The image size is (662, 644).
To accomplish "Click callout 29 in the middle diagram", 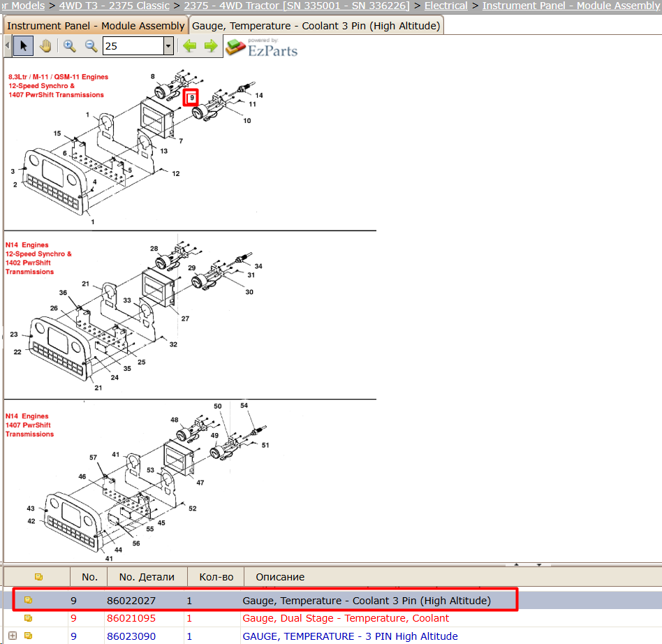I will 191,268.
